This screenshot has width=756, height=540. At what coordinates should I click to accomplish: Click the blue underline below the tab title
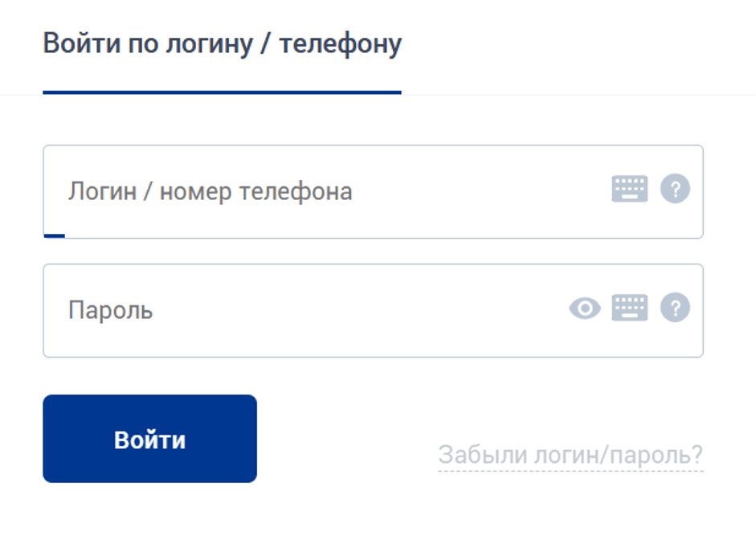223,94
